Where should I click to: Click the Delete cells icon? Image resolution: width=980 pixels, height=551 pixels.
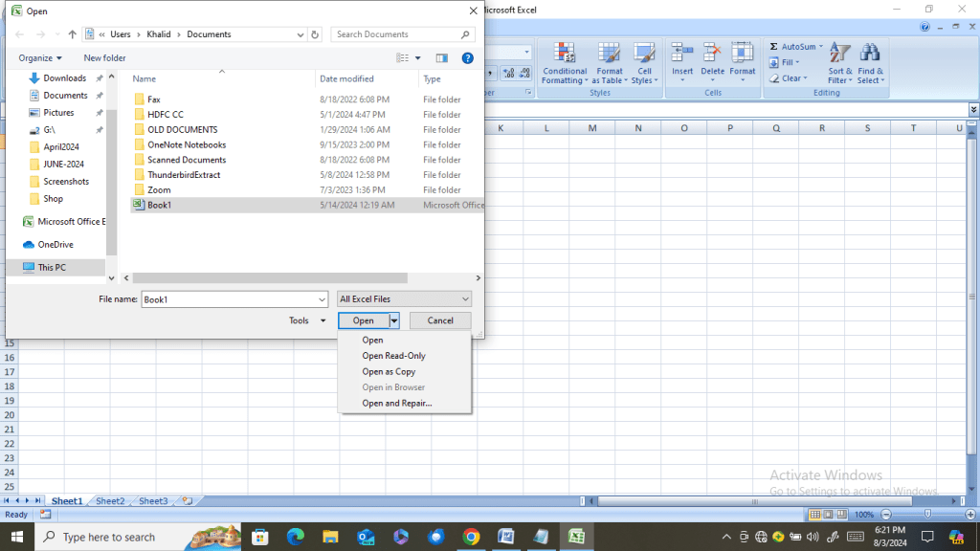[712, 54]
